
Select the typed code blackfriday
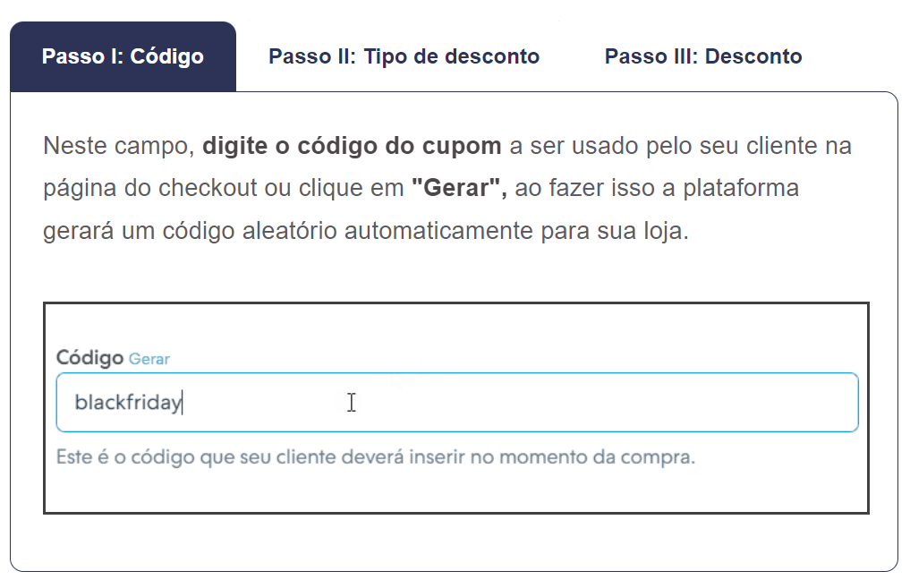tap(129, 403)
